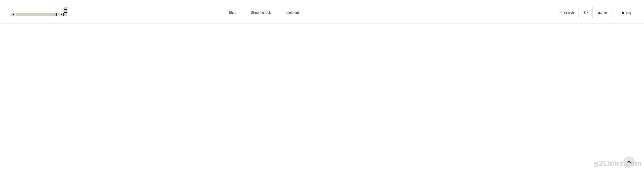Click the down arrow of the vertical scrollbar
Image resolution: width=644 pixels, height=177 pixels.
pos(66,11)
